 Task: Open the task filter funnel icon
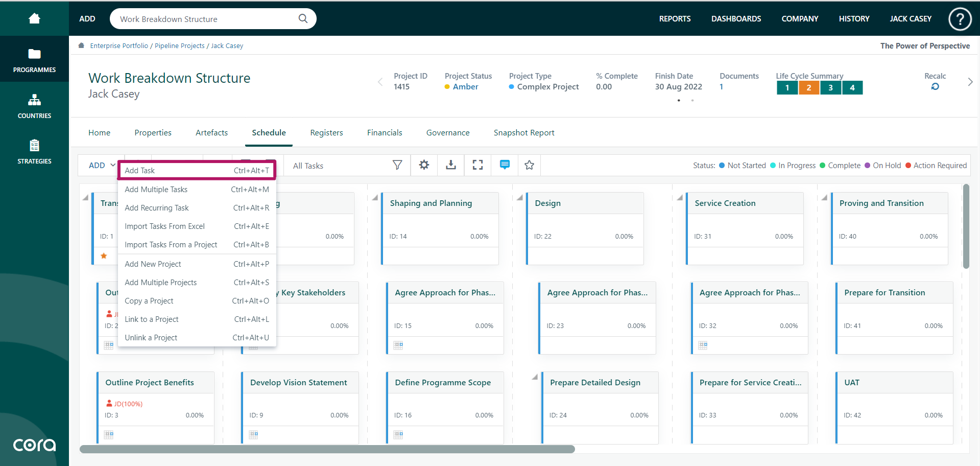point(397,165)
